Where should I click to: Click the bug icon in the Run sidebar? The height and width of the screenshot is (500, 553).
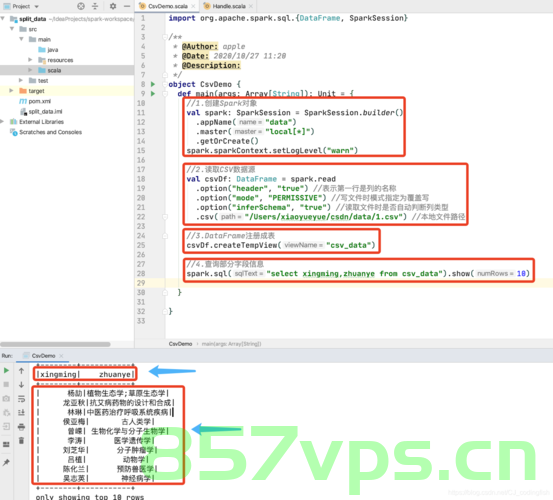click(6, 413)
